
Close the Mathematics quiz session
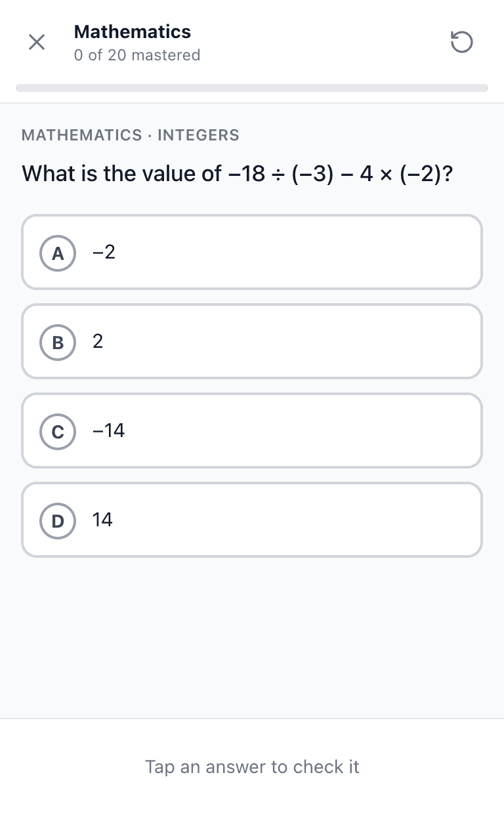(37, 43)
